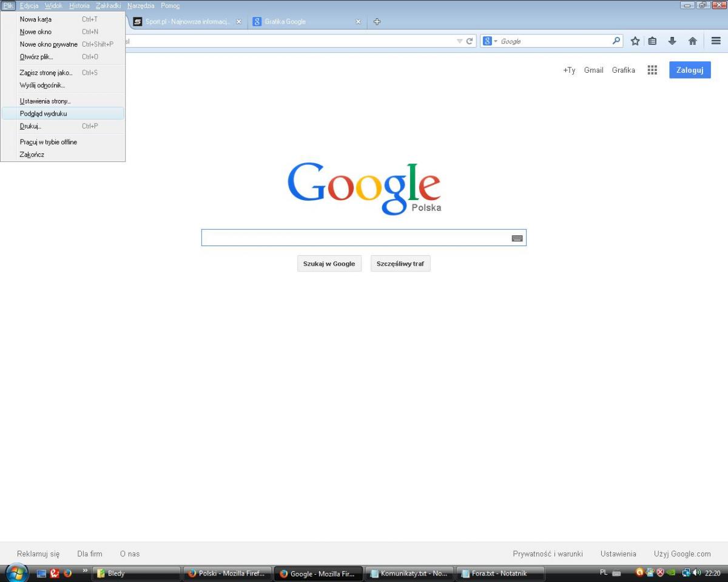Image resolution: width=728 pixels, height=582 pixels.
Task: Reload the page with the refresh icon
Action: point(470,41)
